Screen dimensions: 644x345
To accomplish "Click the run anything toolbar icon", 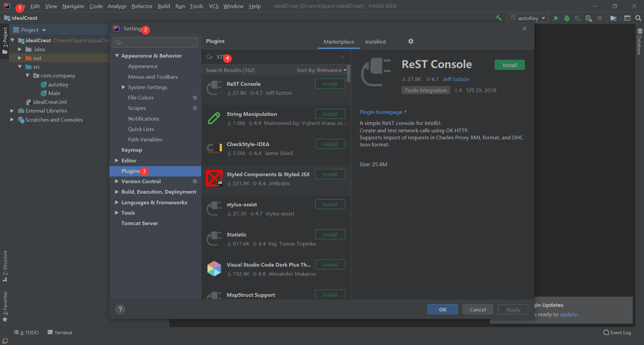I will tap(627, 18).
